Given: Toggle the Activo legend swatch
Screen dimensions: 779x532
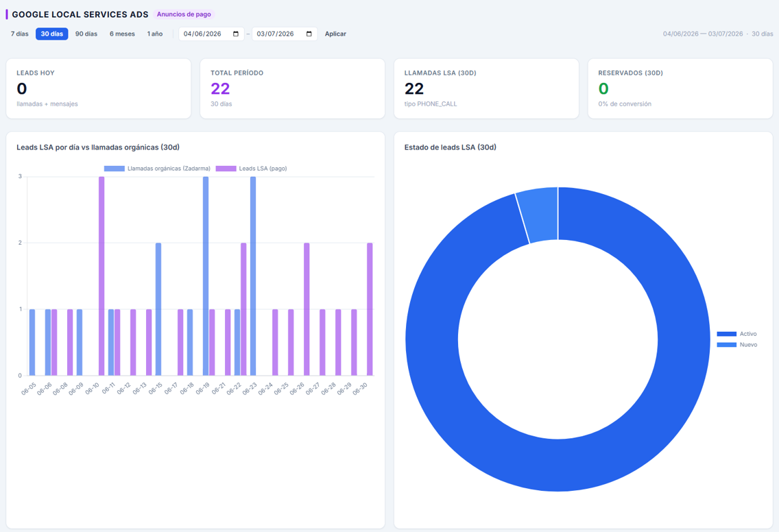Looking at the screenshot, I should tap(726, 334).
